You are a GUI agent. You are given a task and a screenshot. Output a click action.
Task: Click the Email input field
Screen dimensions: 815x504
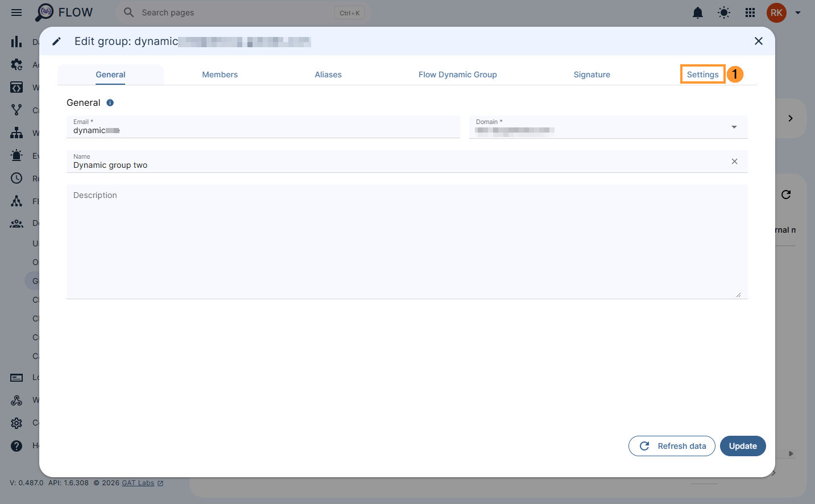263,127
